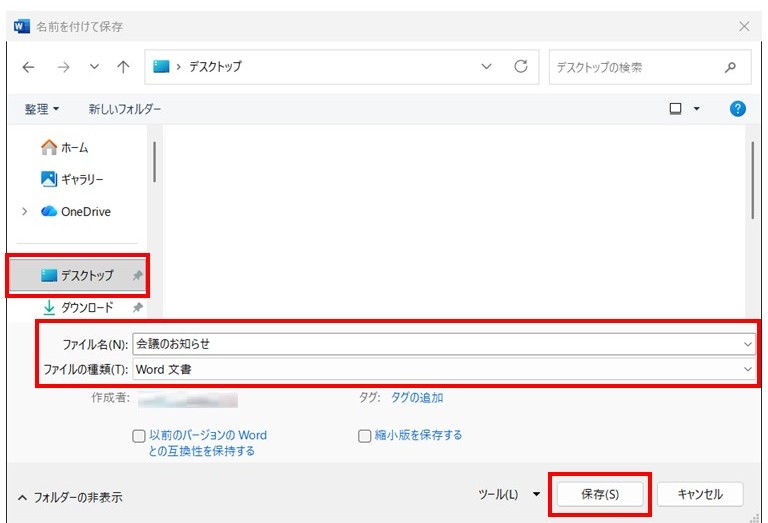The image size is (768, 523).
Task: Click the back navigation arrow
Action: 28,67
